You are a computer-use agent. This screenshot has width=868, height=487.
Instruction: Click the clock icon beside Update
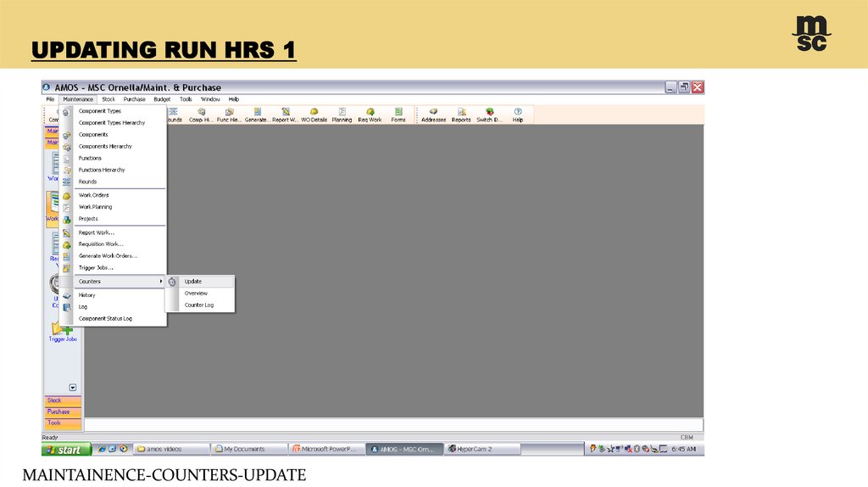(x=172, y=282)
